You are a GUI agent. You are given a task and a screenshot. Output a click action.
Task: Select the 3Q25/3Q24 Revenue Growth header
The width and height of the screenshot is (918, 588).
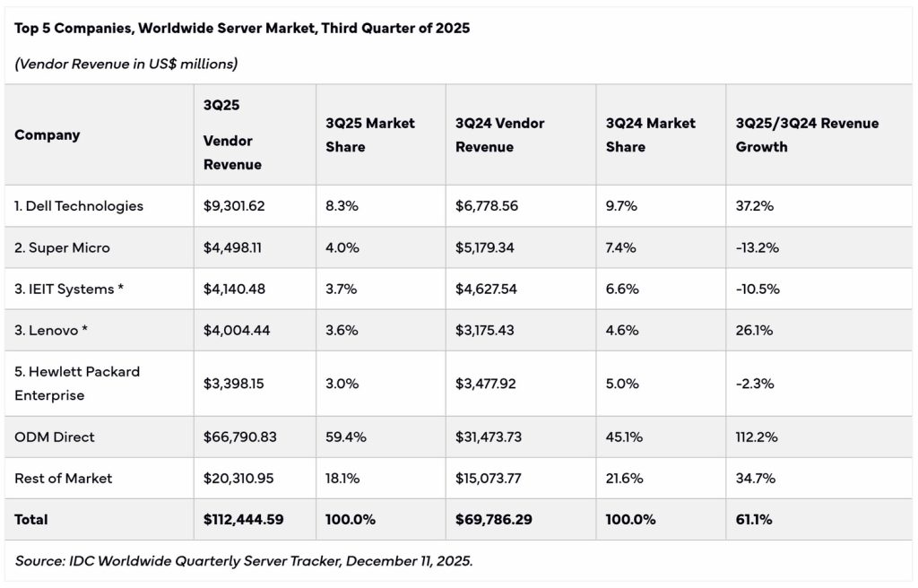click(807, 134)
